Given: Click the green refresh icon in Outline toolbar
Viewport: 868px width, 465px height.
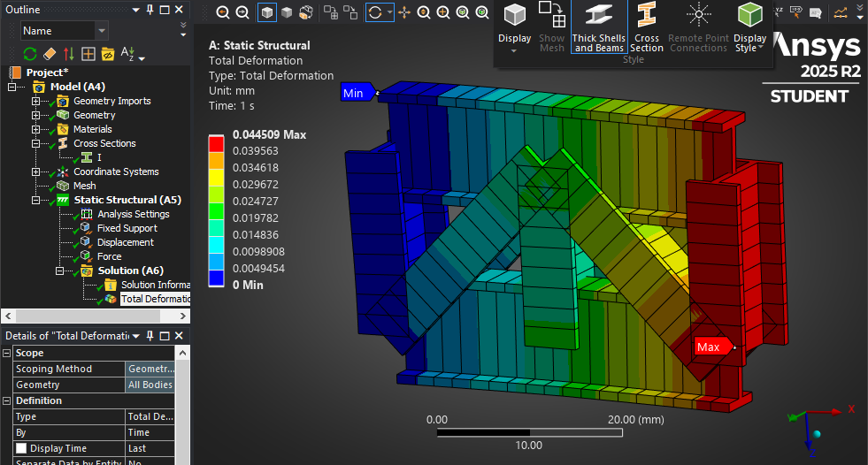Looking at the screenshot, I should click(30, 54).
